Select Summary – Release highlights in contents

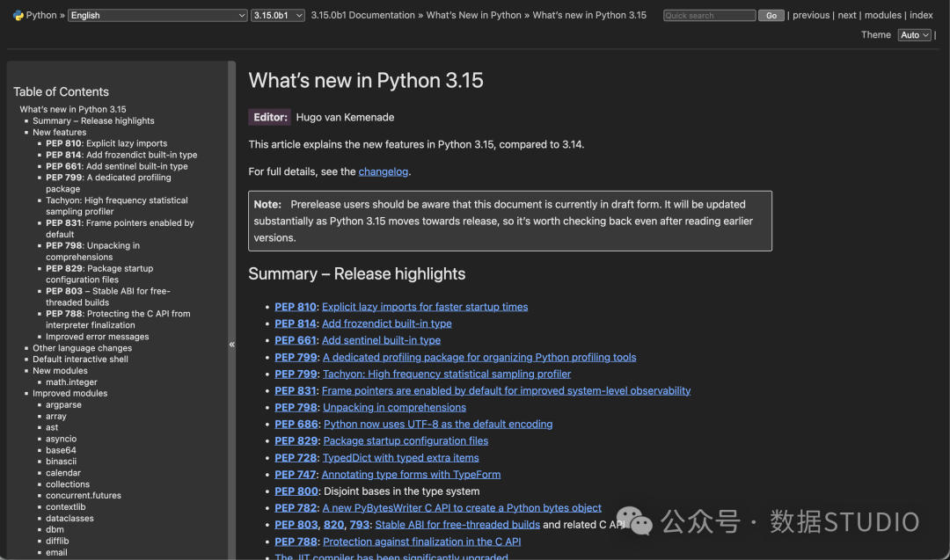click(x=93, y=121)
